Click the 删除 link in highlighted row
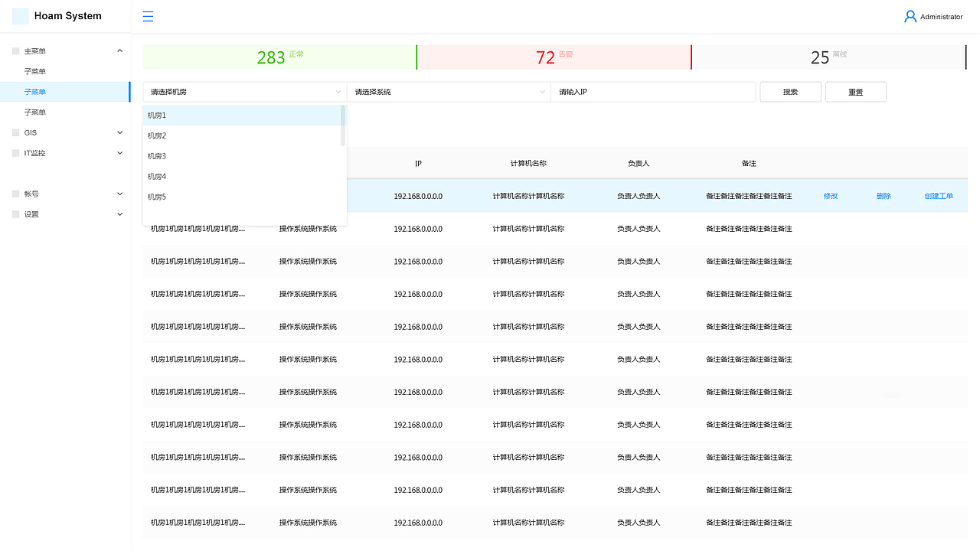 [884, 196]
